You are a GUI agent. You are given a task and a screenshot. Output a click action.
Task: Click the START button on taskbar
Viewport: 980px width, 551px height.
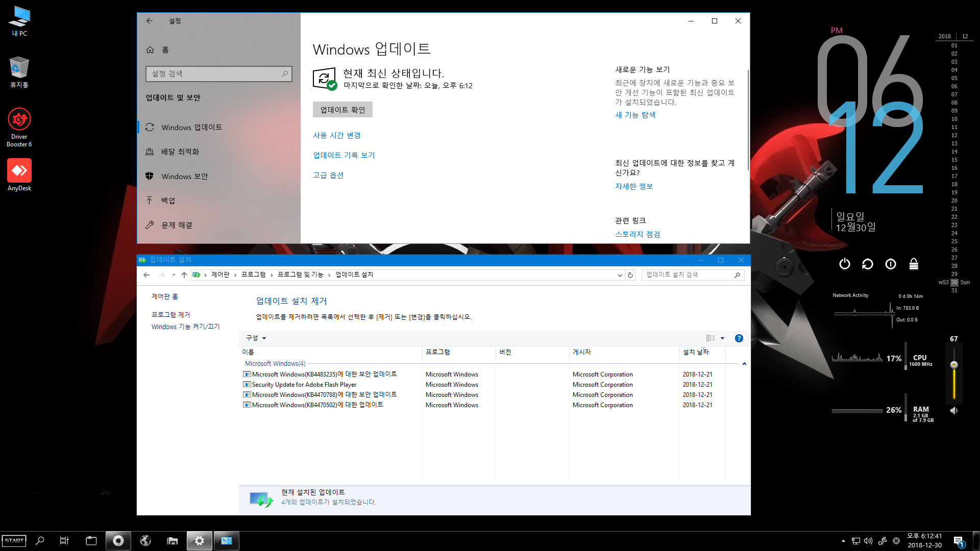pos(14,541)
